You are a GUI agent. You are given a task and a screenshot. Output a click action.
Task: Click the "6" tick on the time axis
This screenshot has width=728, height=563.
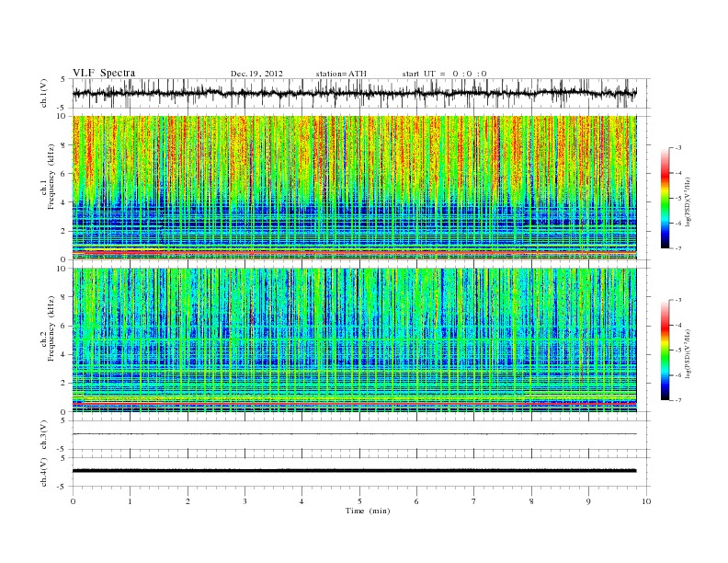coord(416,501)
